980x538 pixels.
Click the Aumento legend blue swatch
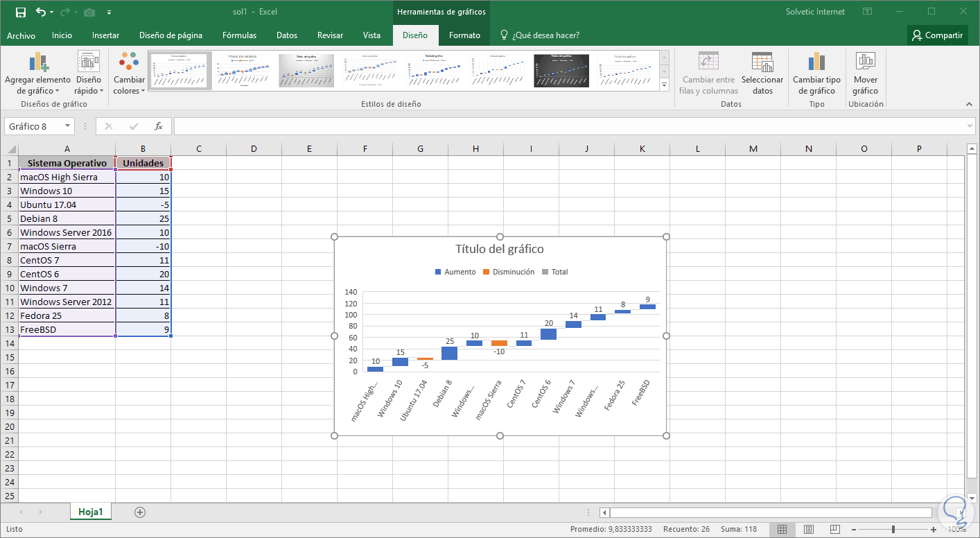pos(437,272)
